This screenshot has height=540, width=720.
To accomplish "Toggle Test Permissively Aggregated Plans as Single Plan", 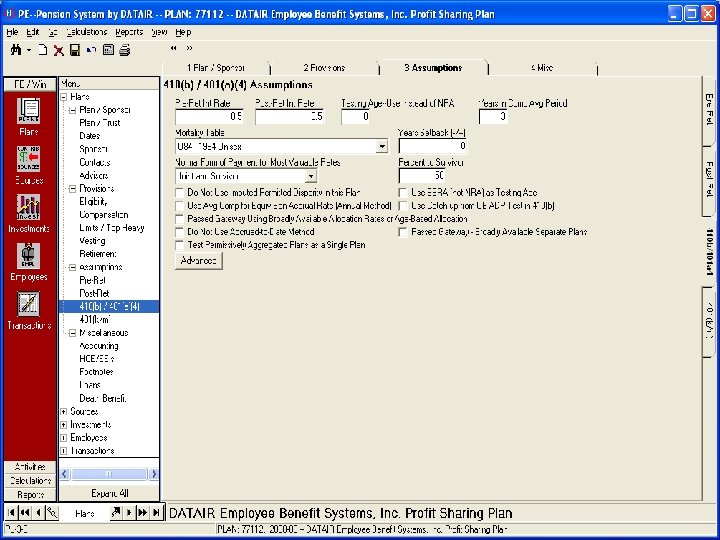I will coord(180,245).
